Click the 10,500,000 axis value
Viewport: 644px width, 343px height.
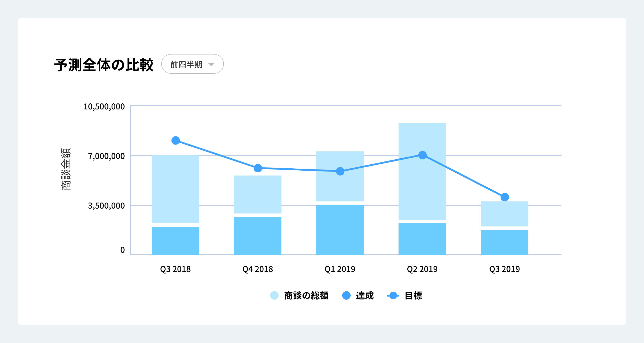(x=104, y=107)
